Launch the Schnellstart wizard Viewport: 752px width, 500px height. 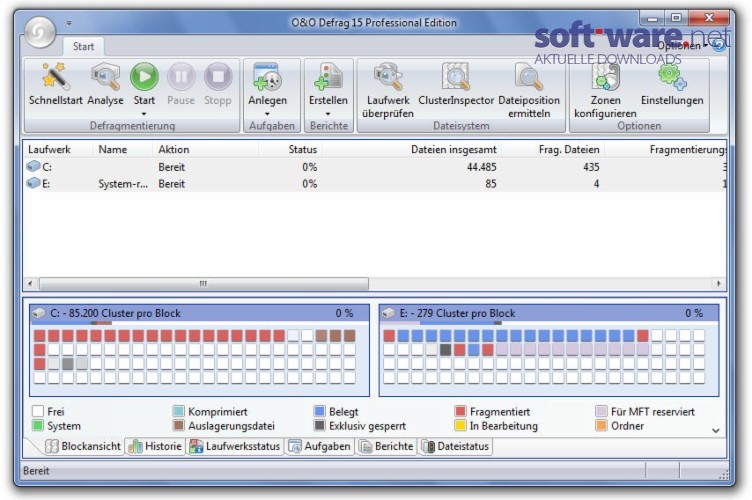tap(55, 84)
